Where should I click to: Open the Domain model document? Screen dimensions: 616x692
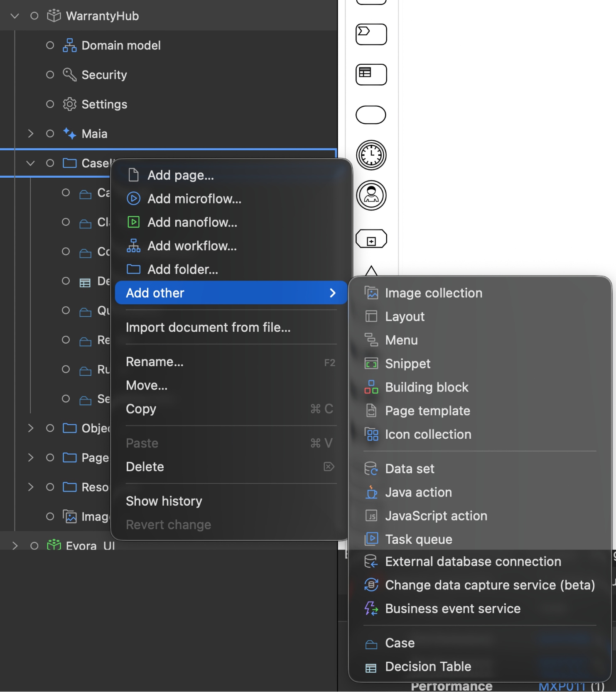click(x=121, y=45)
